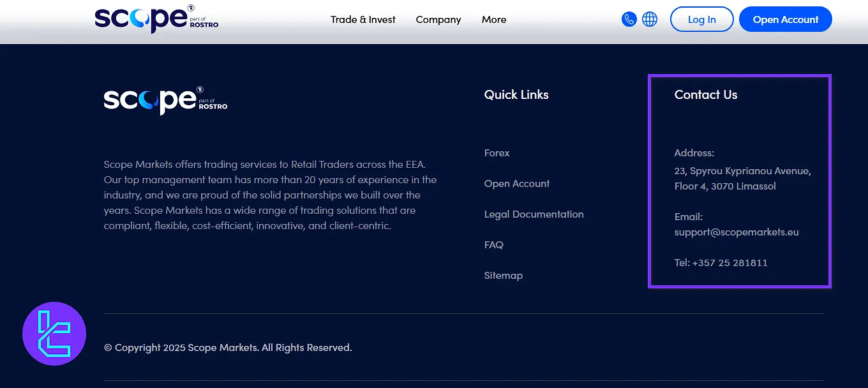Open the globe language selector icon
Screen dimensions: 868x388
click(x=650, y=19)
